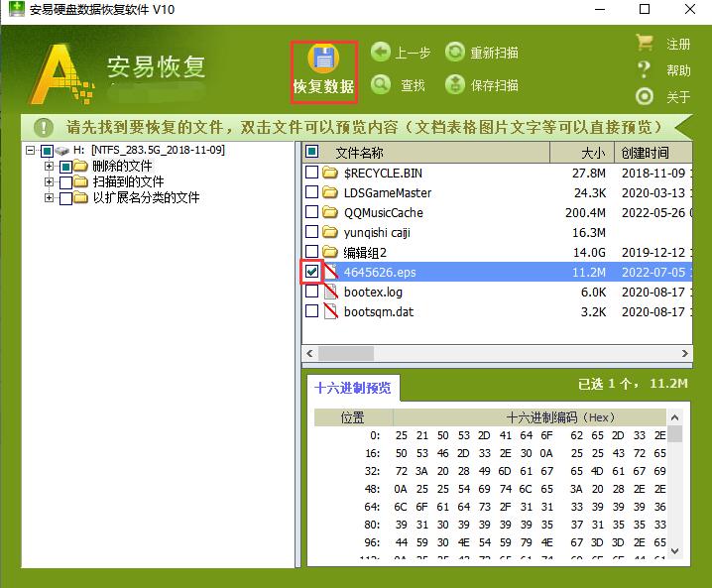Click the 扫描到的文件 folder icon
Viewport: 712px width, 588px height.
click(80, 181)
